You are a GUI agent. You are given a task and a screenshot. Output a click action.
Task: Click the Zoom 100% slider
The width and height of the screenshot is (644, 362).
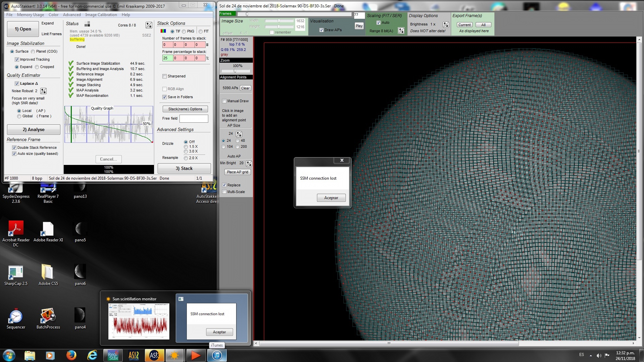236,71
